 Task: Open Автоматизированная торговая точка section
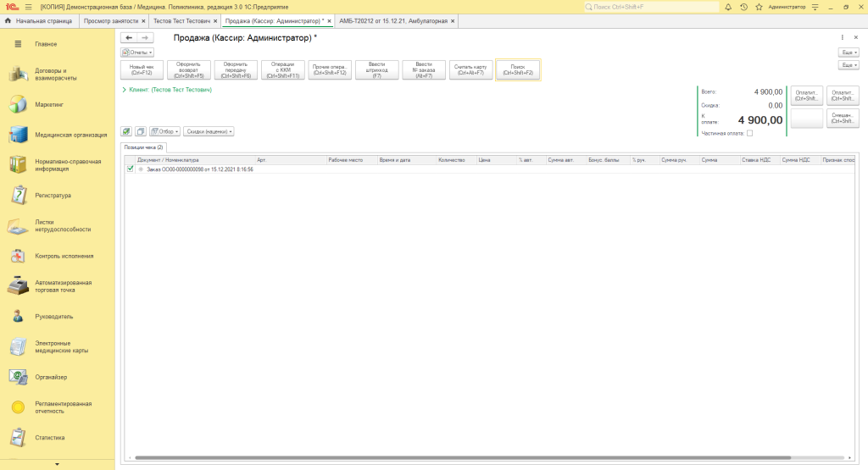point(63,286)
